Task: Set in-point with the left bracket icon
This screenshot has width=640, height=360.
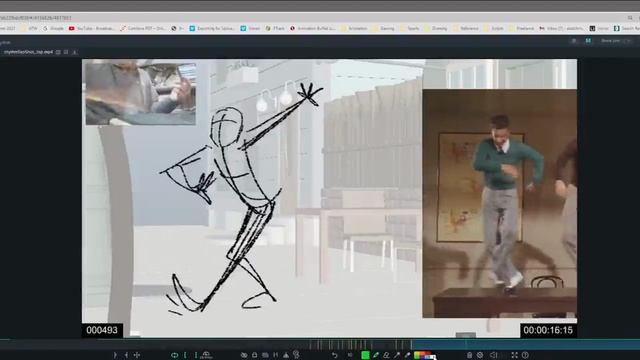Action: pyautogui.click(x=185, y=355)
